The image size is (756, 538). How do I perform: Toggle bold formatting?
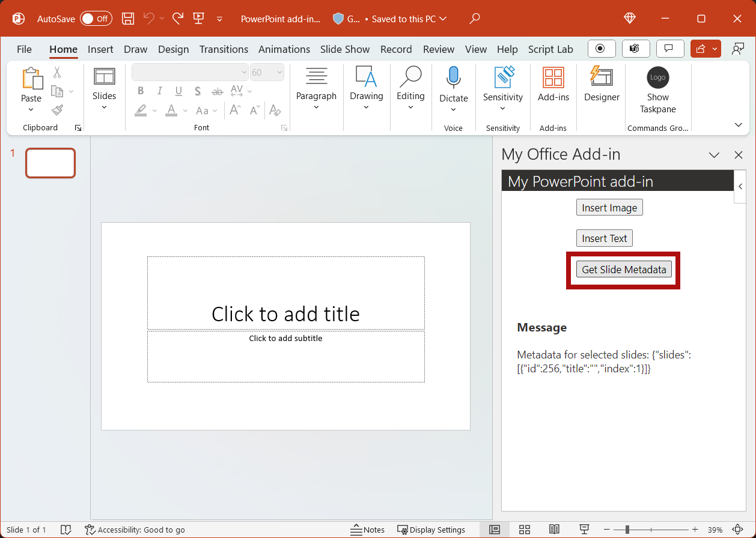(140, 90)
